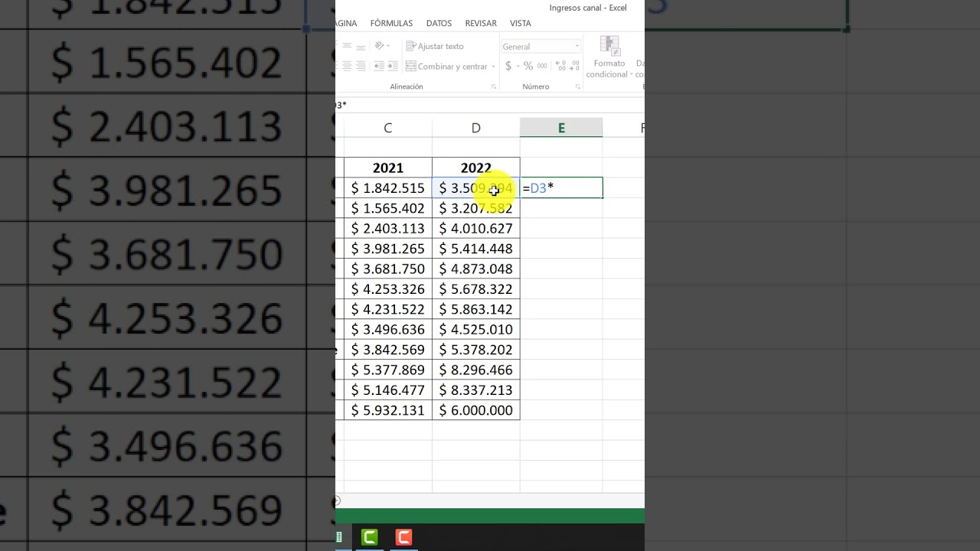Open Formato condicional menu
The height and width of the screenshot is (551, 980).
point(609,57)
